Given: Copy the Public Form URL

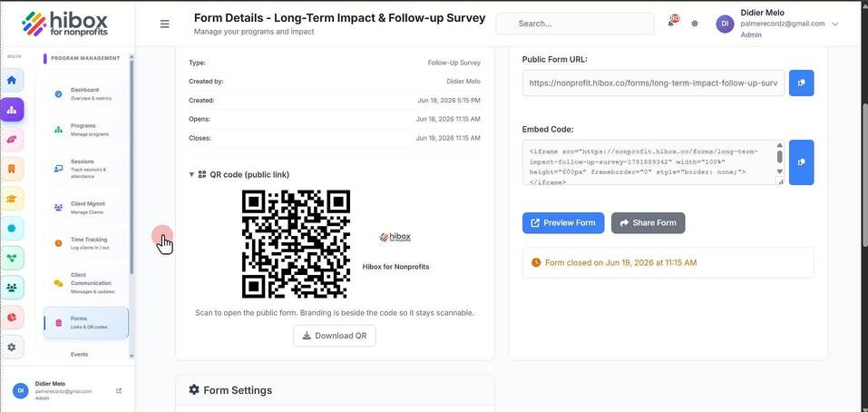Looking at the screenshot, I should [801, 83].
